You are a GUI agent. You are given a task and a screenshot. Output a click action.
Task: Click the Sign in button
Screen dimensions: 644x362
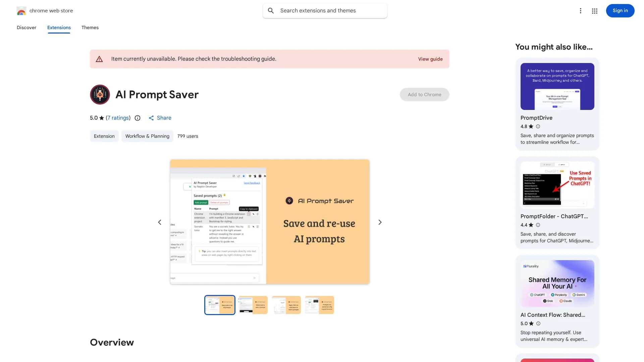point(620,11)
